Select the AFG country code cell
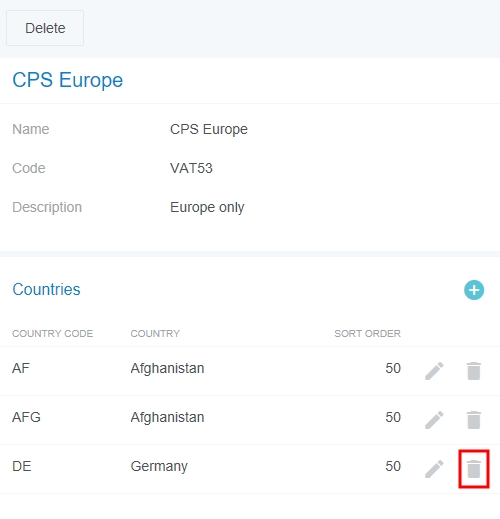This screenshot has width=500, height=519. (26, 417)
